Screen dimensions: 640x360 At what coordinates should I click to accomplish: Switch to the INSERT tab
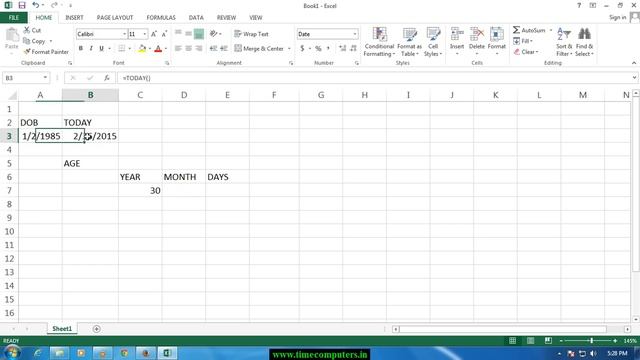(74, 18)
